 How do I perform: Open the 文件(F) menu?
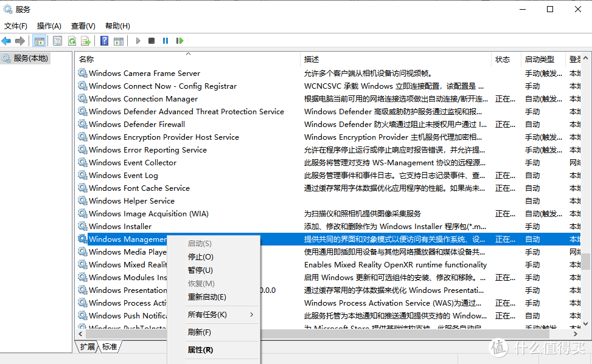(16, 26)
